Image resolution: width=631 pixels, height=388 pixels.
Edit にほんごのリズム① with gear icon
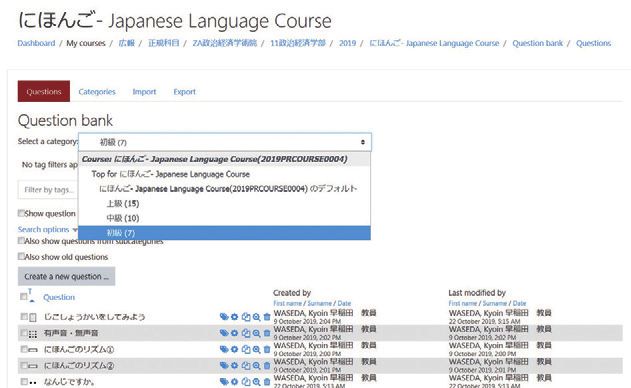coord(235,349)
